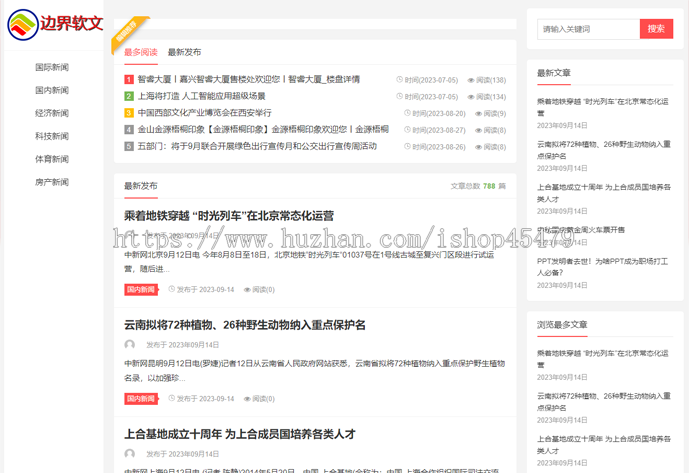Open 云南拟将72种植物 in 浏览最多文章 panel

tap(604, 402)
